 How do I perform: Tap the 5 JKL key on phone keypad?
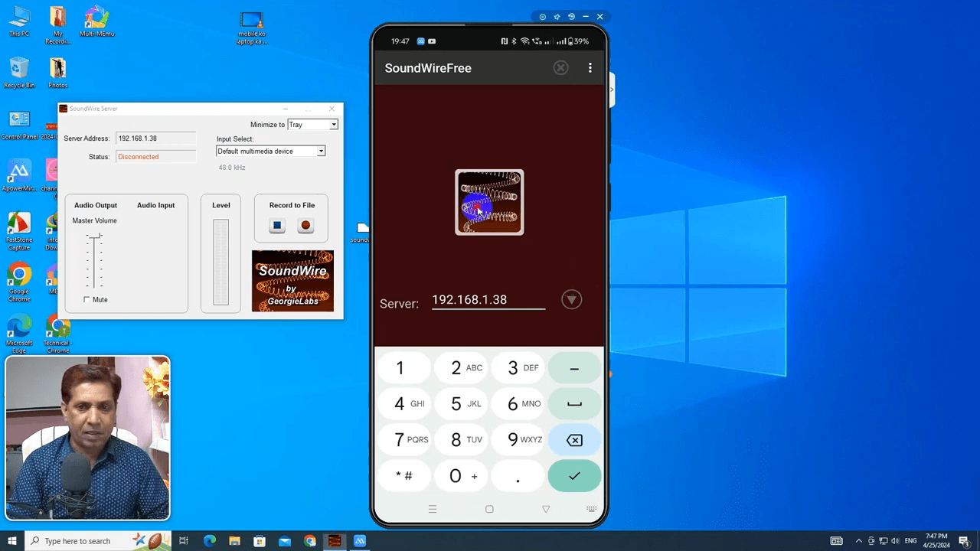coord(462,404)
